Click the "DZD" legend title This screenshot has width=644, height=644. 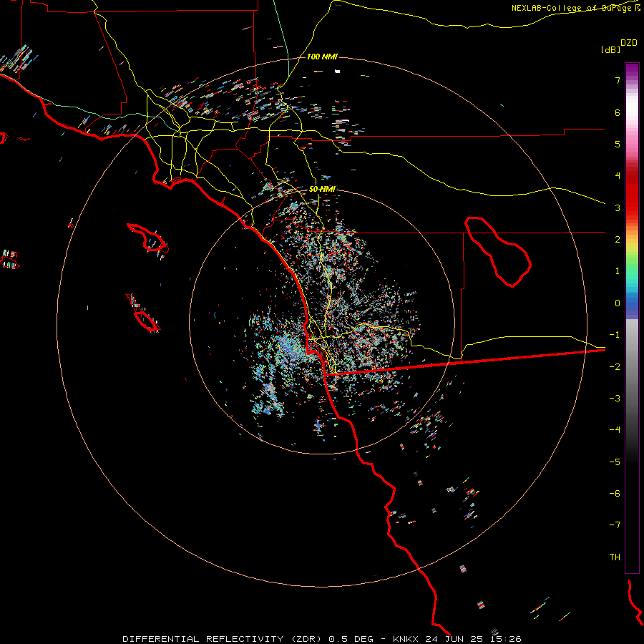click(x=629, y=42)
